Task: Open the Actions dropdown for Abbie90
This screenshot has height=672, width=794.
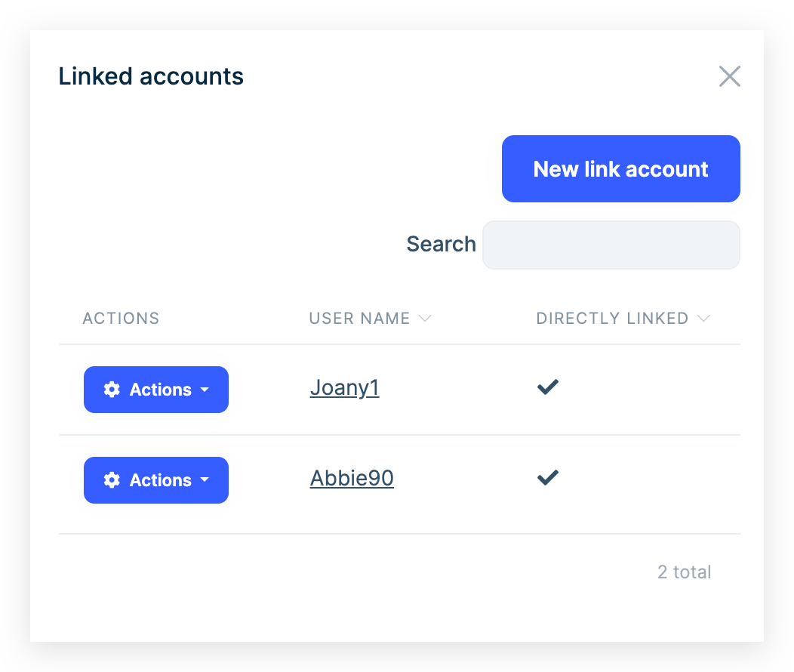Action: click(x=155, y=480)
